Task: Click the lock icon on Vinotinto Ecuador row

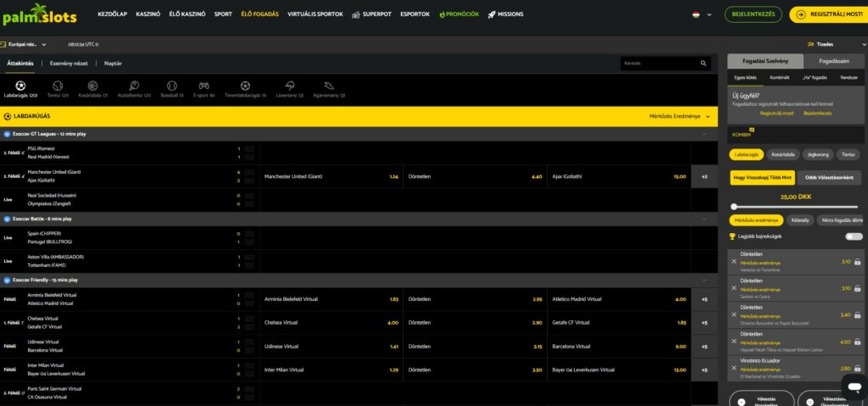Action: [x=858, y=369]
